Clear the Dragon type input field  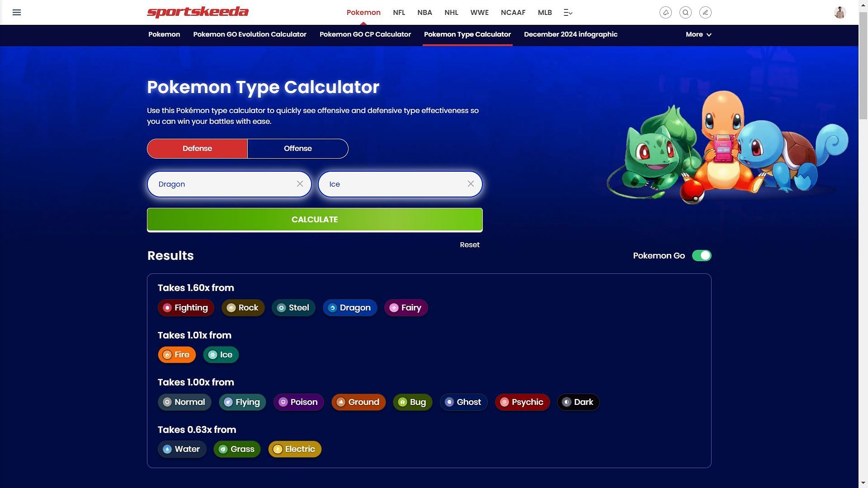pos(300,183)
